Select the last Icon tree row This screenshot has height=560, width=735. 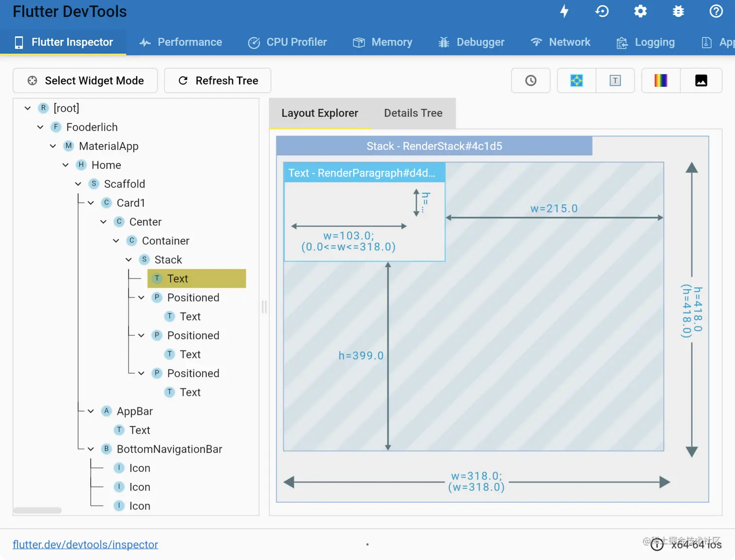132,507
